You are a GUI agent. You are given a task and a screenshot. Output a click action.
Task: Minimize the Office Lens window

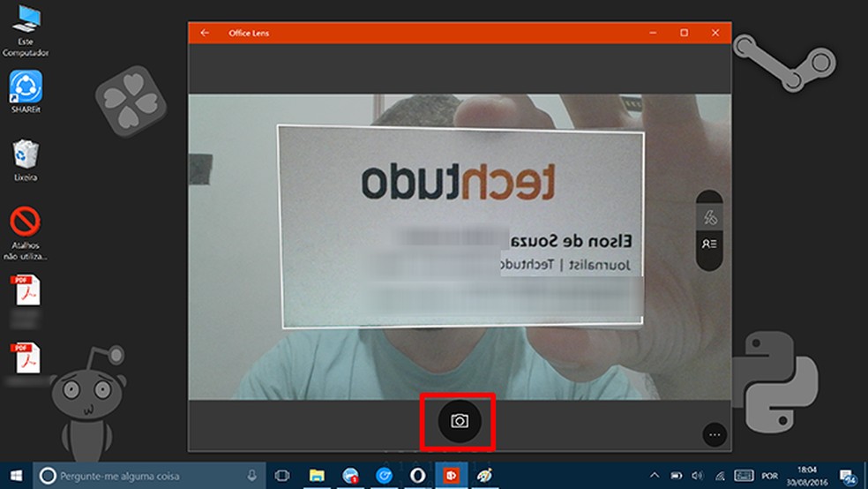coord(654,33)
